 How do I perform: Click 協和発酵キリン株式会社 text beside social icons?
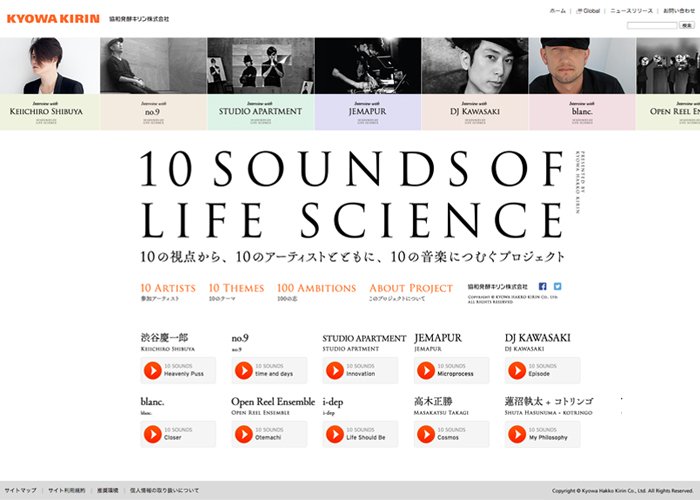pyautogui.click(x=497, y=287)
